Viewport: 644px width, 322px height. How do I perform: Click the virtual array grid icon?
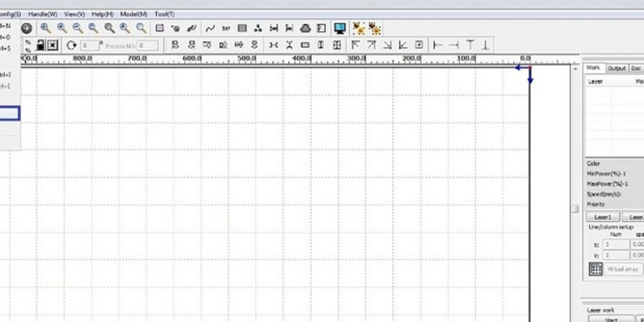coord(596,269)
